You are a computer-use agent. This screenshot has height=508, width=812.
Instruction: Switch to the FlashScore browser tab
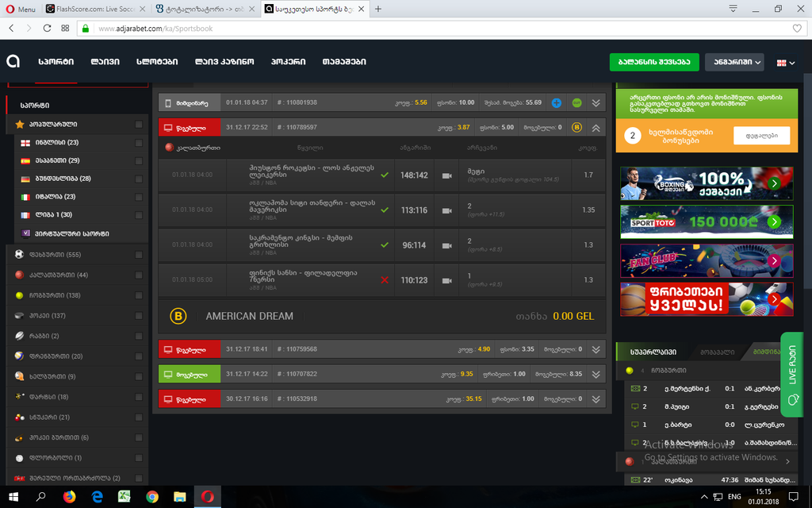[96, 9]
